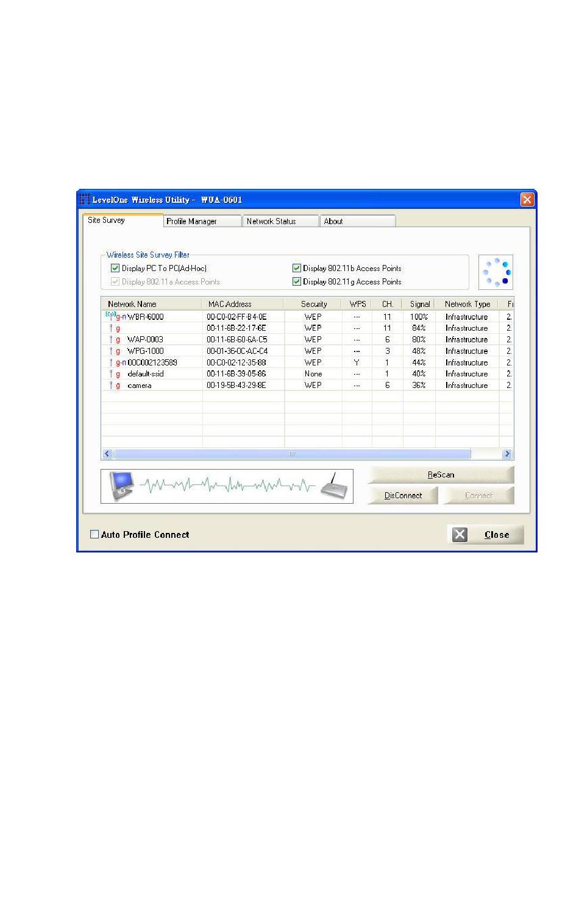Click the None security cell

313,374
